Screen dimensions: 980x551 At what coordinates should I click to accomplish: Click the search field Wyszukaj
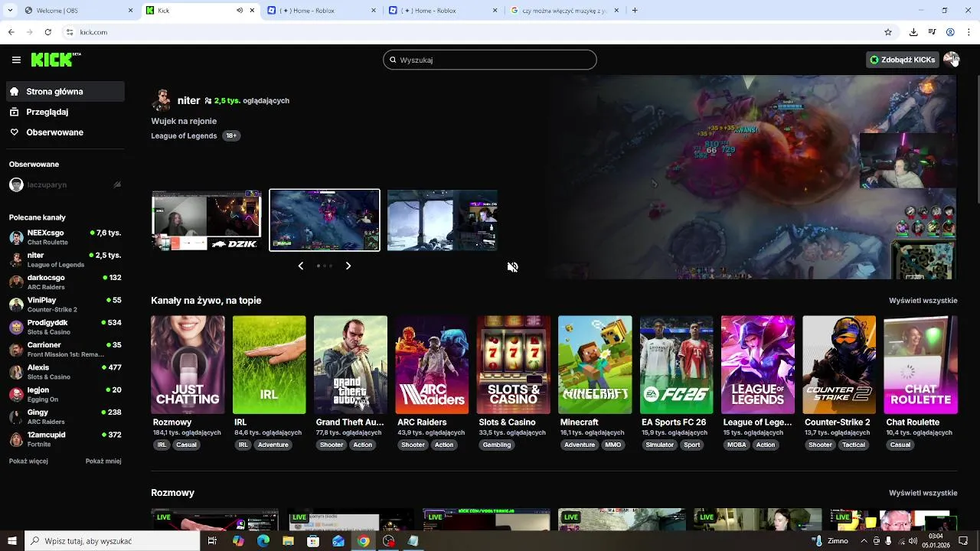(490, 60)
